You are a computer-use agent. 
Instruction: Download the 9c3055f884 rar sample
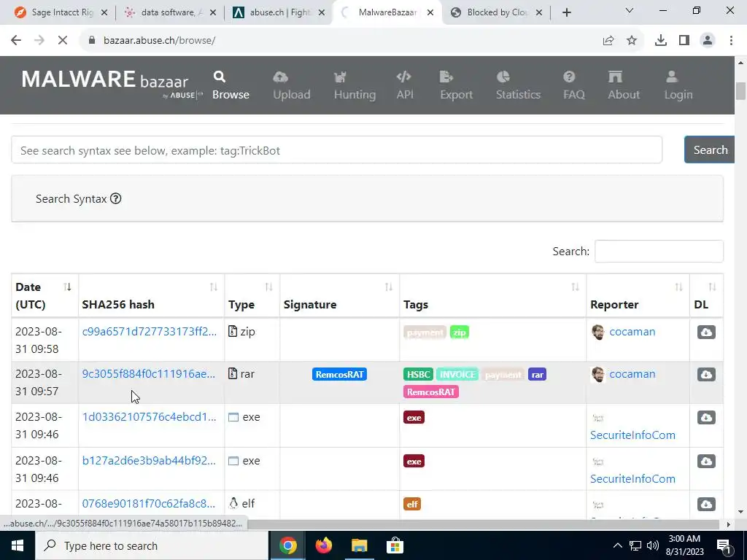point(706,374)
